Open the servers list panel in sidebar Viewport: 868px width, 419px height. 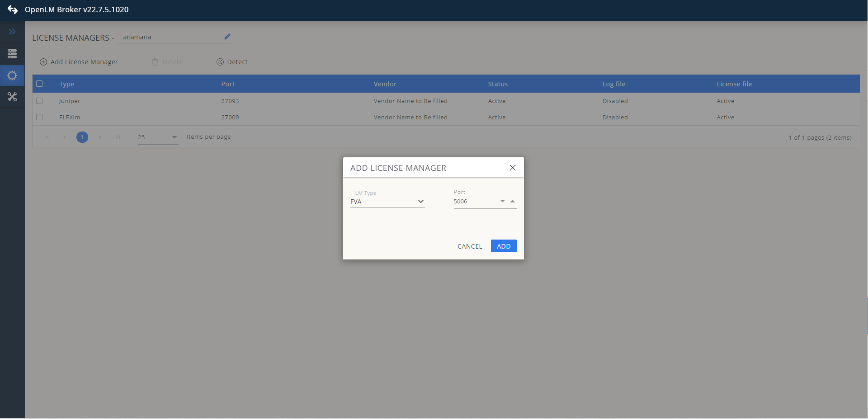12,54
